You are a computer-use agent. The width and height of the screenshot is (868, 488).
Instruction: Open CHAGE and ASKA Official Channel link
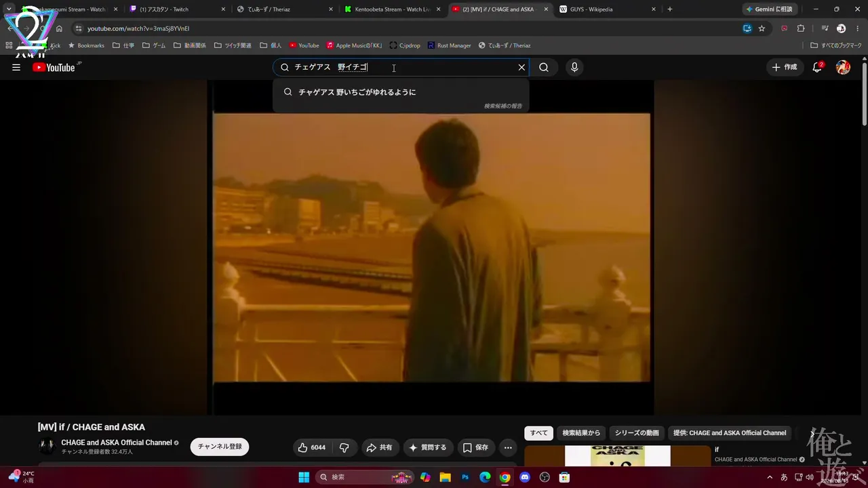(117, 443)
